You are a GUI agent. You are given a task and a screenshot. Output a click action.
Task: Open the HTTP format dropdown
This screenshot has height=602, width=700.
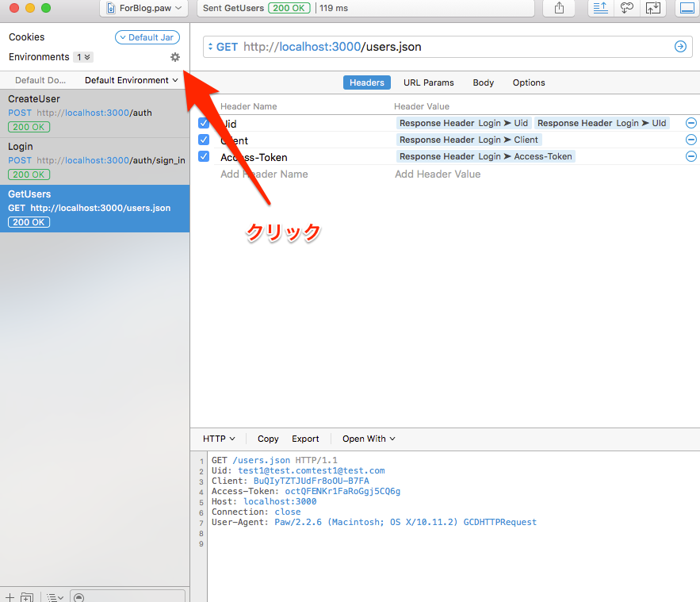tap(219, 439)
